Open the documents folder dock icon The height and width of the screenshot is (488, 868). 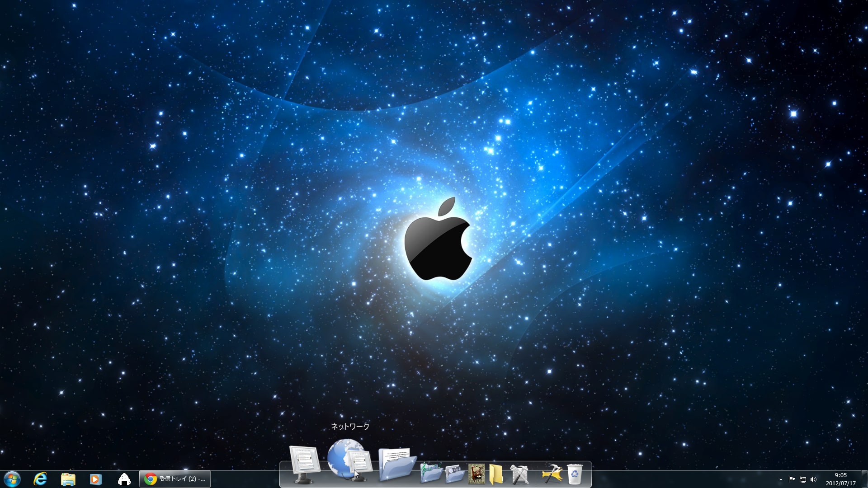tap(396, 464)
